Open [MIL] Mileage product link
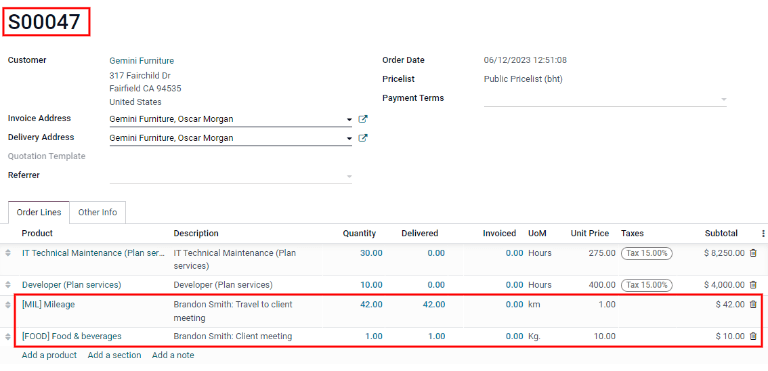The image size is (768, 371). tap(48, 304)
